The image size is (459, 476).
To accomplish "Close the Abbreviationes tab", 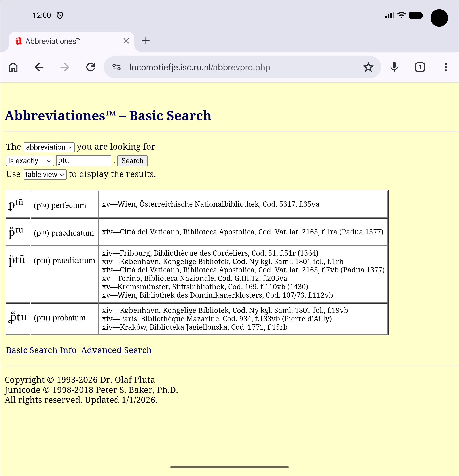I will tap(126, 41).
